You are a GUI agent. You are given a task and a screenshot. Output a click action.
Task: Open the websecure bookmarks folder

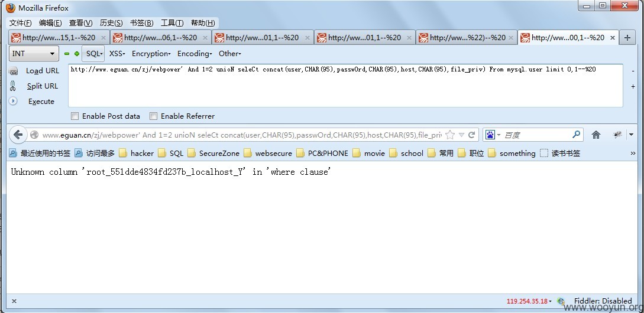pos(268,154)
